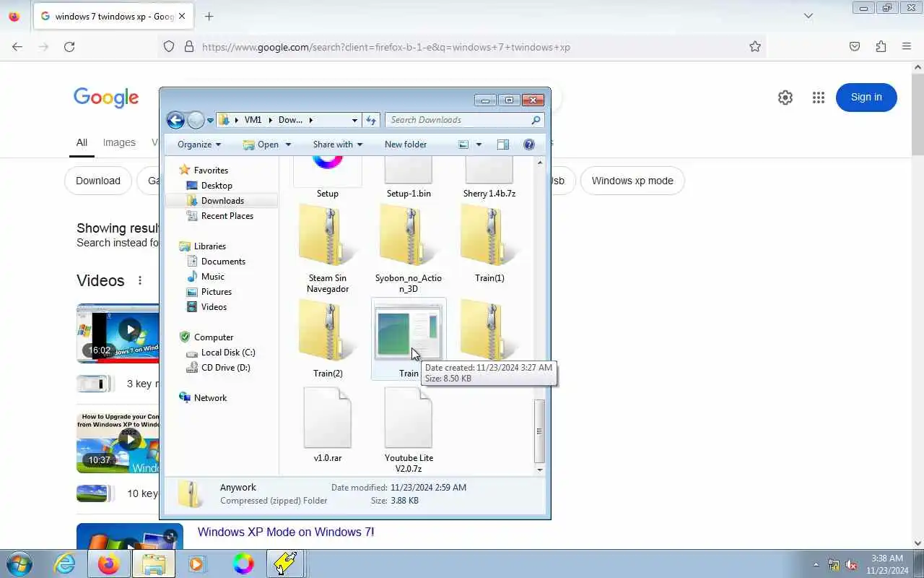Open CD Drive (D:)
The height and width of the screenshot is (578, 924).
225,368
